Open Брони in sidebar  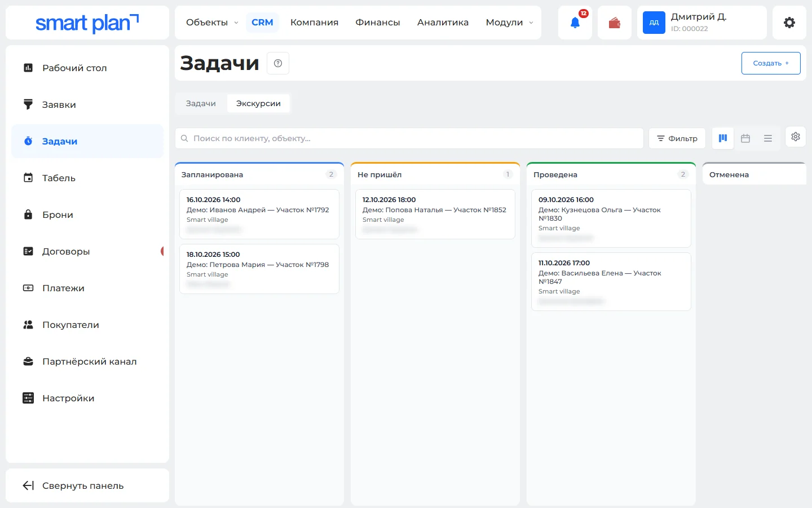coord(87,214)
